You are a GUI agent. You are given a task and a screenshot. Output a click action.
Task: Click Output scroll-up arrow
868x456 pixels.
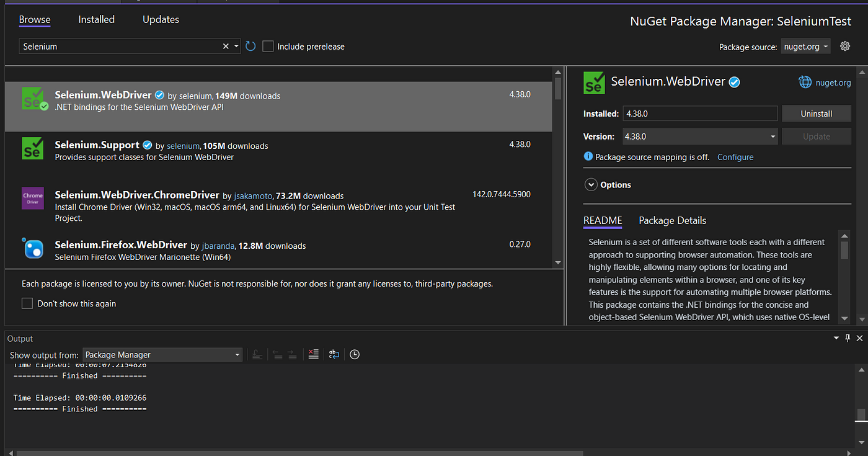click(861, 370)
